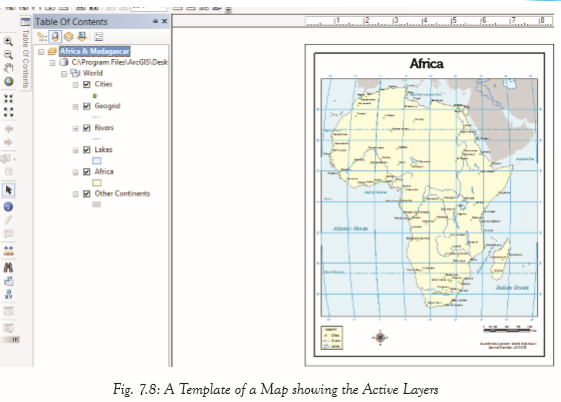
Task: Click the Full Extent globe icon
Action: click(9, 82)
